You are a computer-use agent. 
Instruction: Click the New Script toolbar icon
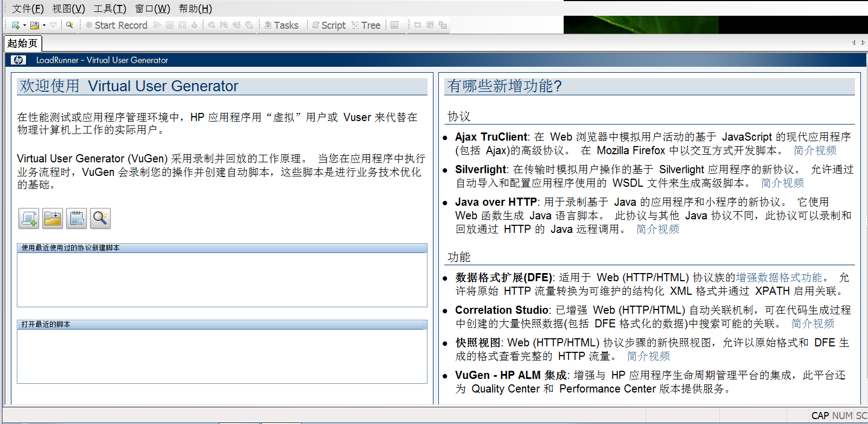pos(16,25)
